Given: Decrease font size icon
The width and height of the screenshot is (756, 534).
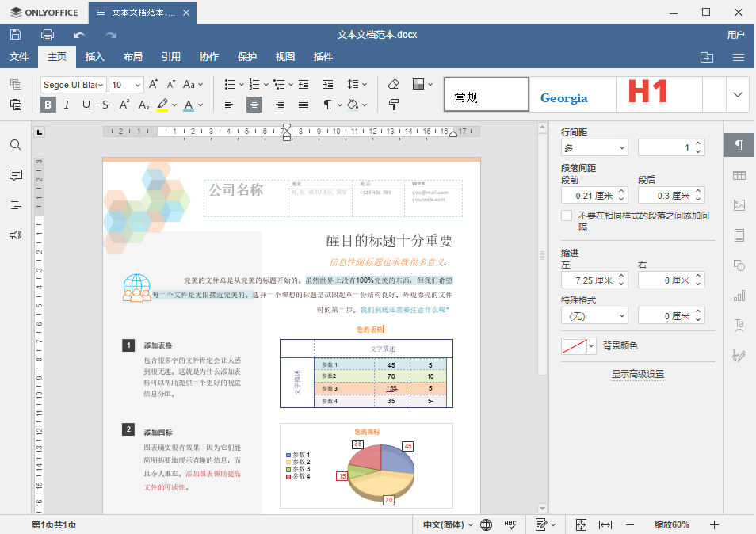Looking at the screenshot, I should [x=171, y=84].
